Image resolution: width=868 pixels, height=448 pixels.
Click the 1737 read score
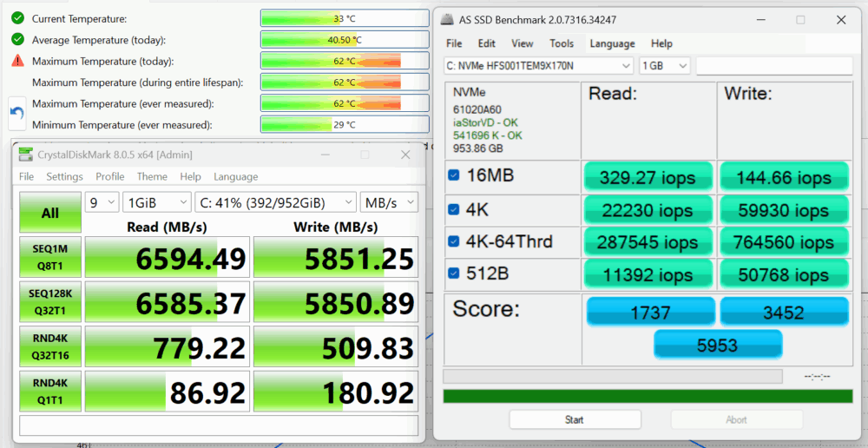(650, 313)
